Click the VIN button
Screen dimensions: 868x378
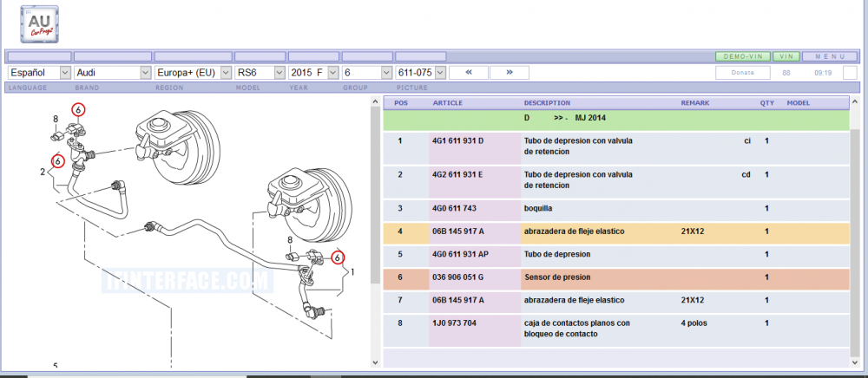(786, 56)
